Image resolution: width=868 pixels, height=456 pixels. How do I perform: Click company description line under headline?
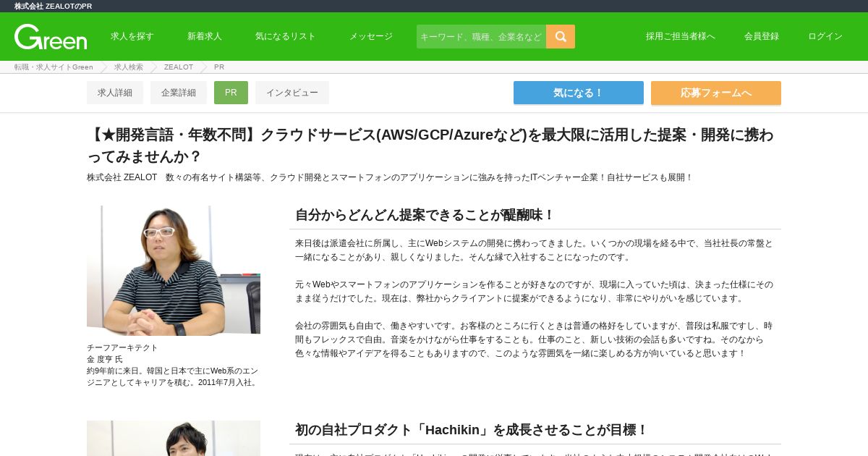[x=390, y=177]
